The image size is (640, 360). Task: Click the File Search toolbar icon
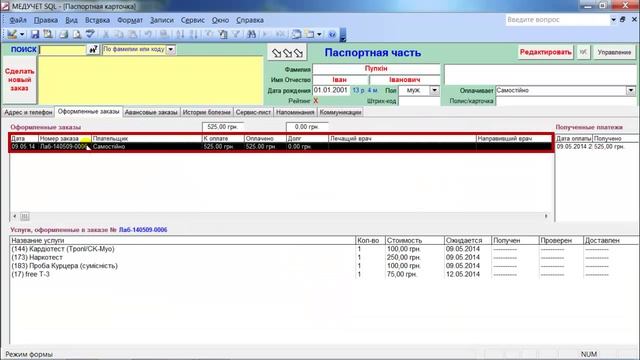48,34
